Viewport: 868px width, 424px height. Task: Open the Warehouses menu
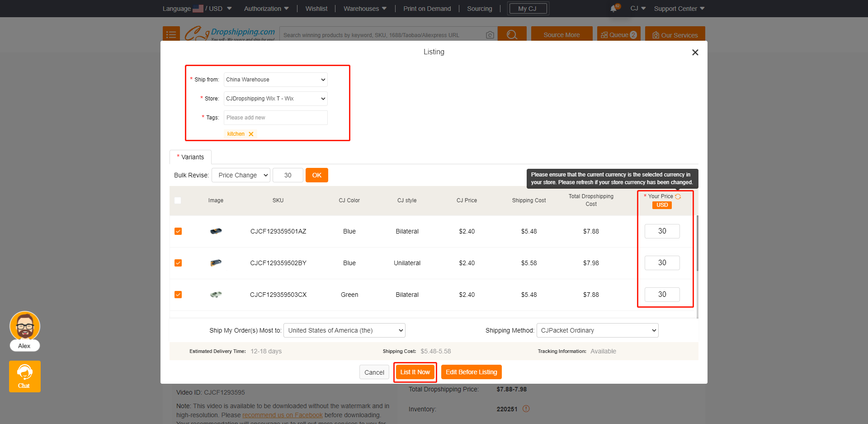365,9
